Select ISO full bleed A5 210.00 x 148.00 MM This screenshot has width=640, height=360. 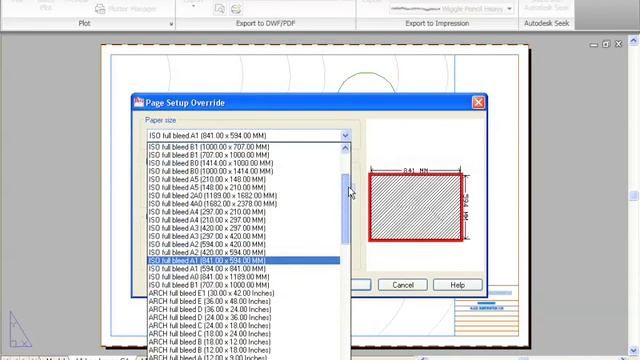[244, 179]
